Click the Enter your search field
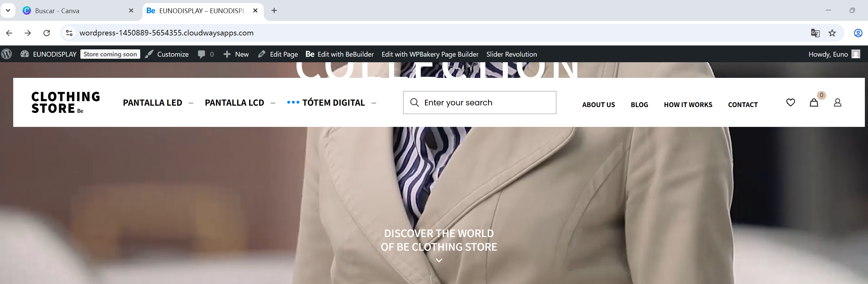The image size is (868, 284). [479, 103]
